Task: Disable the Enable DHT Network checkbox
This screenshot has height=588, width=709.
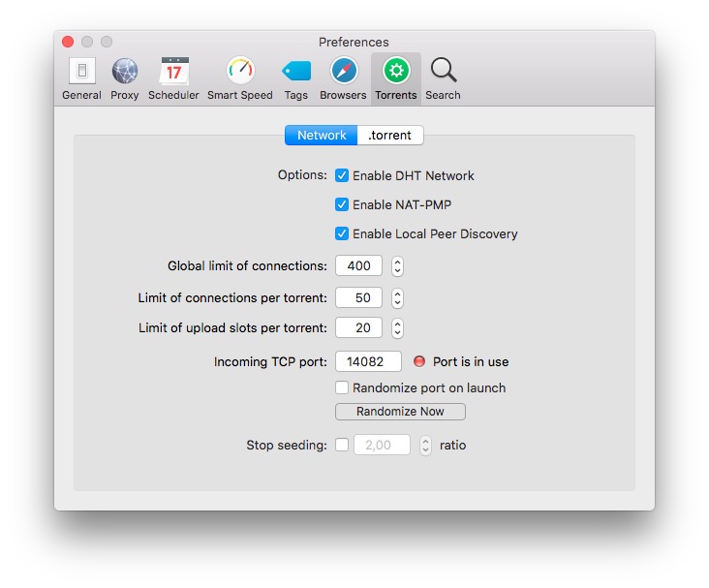Action: [342, 175]
